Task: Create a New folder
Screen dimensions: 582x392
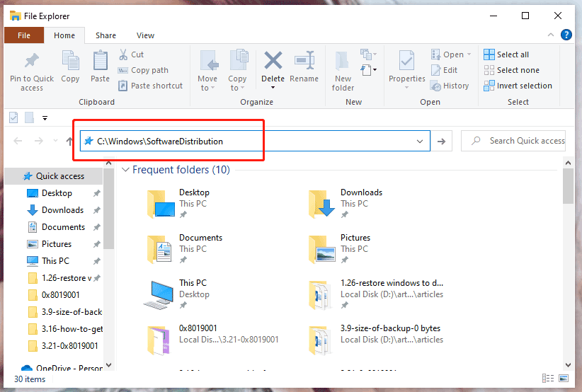Action: coord(343,71)
